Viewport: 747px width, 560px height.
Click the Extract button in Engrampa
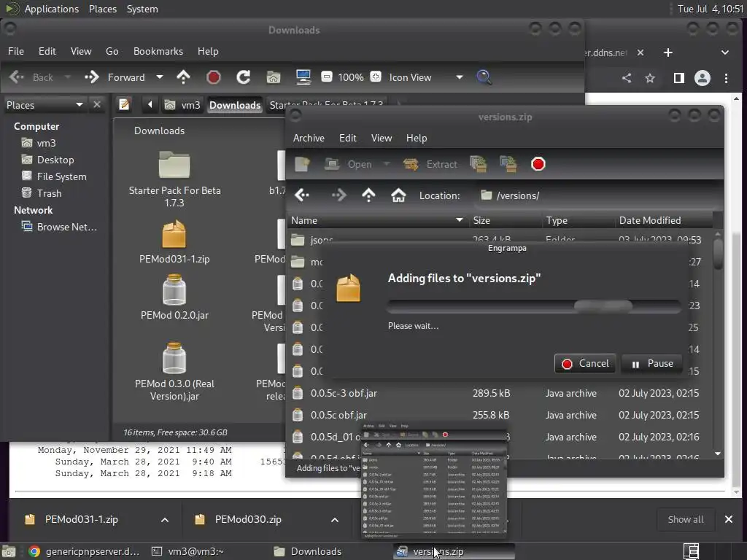pos(430,164)
